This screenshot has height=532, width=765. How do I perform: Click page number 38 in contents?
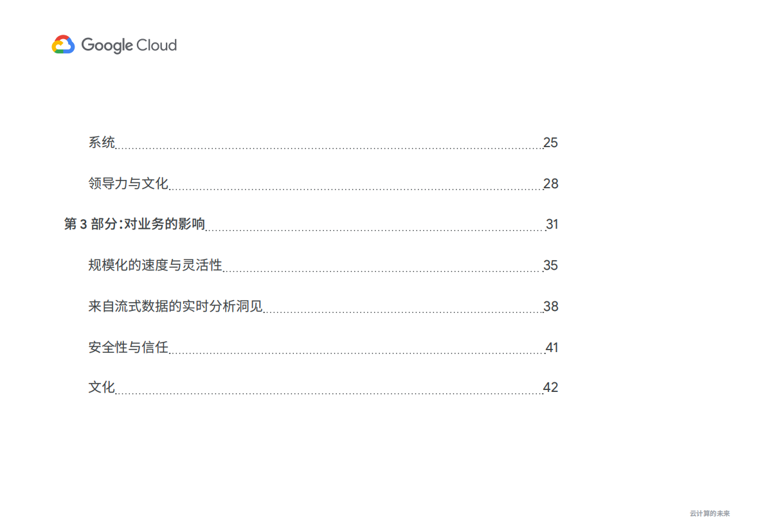[550, 306]
